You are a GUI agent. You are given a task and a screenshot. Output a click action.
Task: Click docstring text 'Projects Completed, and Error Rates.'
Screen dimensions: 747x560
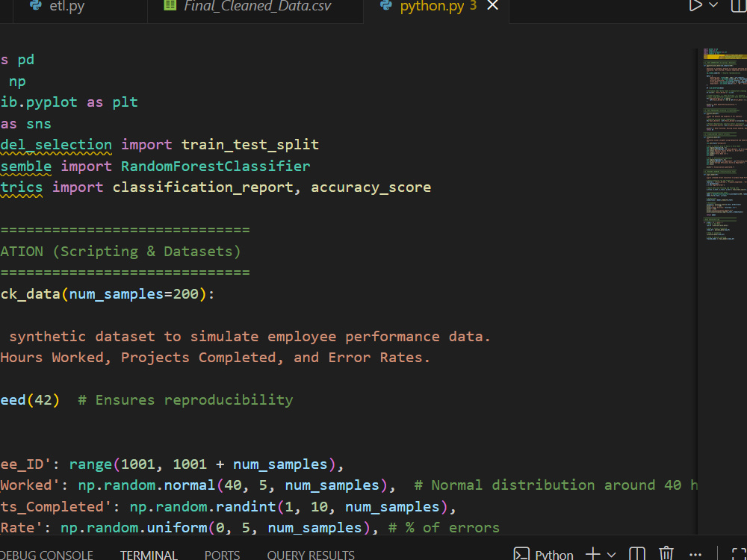tap(276, 358)
